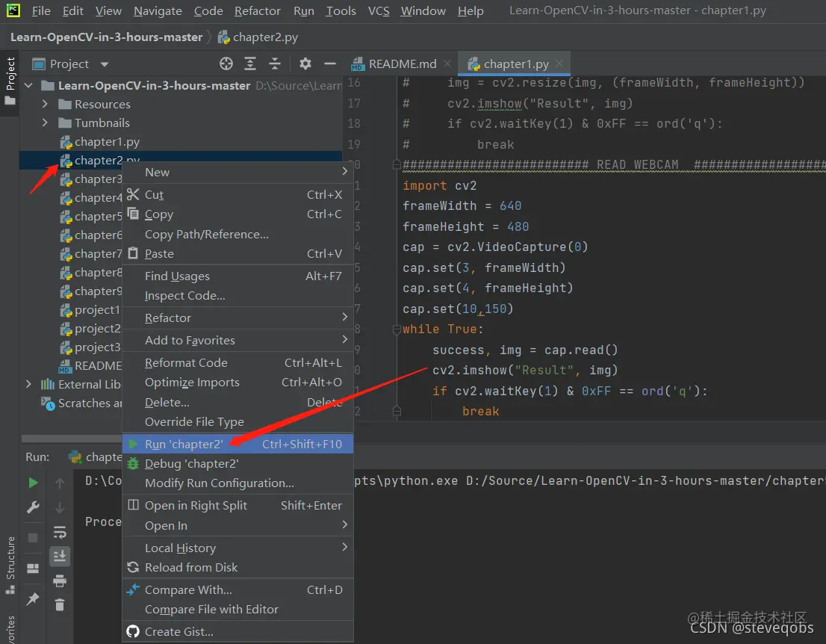Click the up arrow in Run panel

[x=60, y=483]
